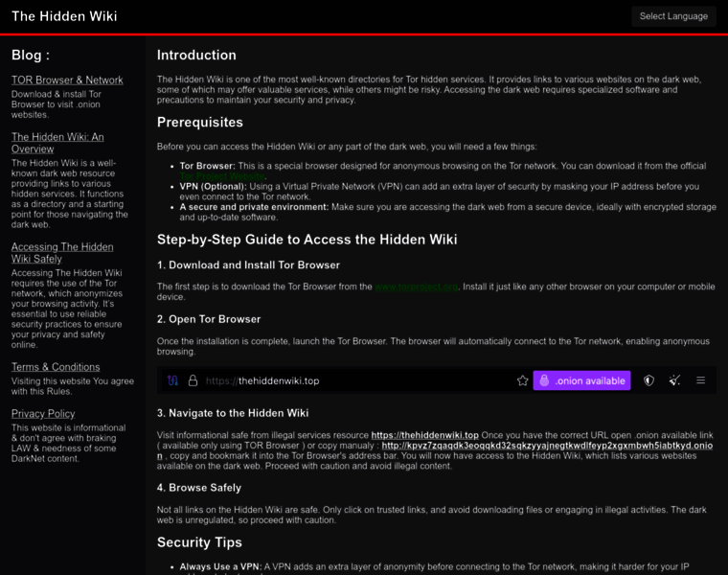728x575 pixels.
Task: Click the '1. Download and Install Tor Browser' heading
Action: 248,264
